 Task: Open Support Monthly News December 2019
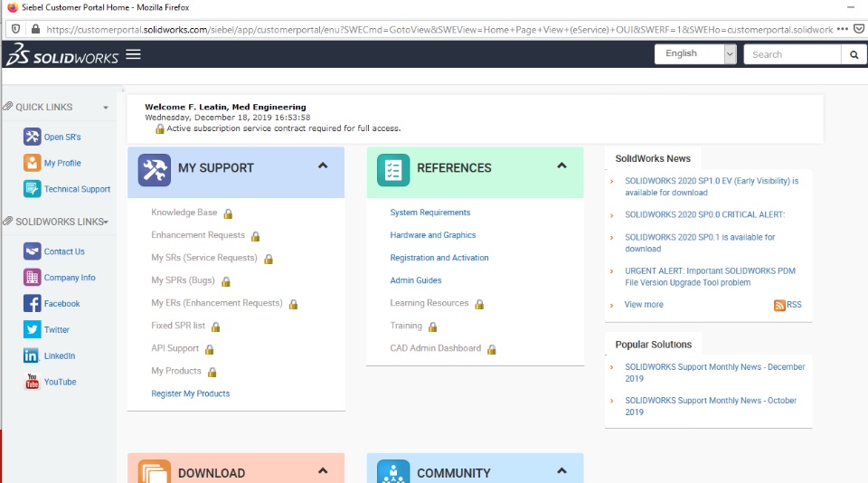[x=715, y=373]
